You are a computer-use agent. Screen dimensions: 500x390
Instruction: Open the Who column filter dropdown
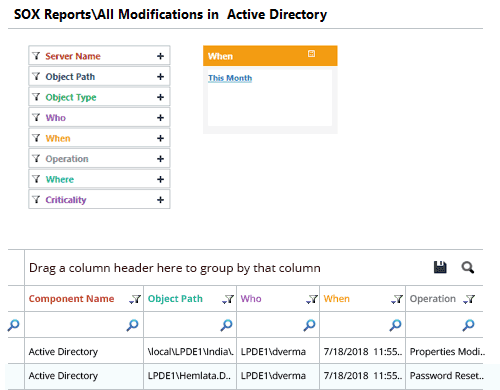pyautogui.click(x=312, y=299)
